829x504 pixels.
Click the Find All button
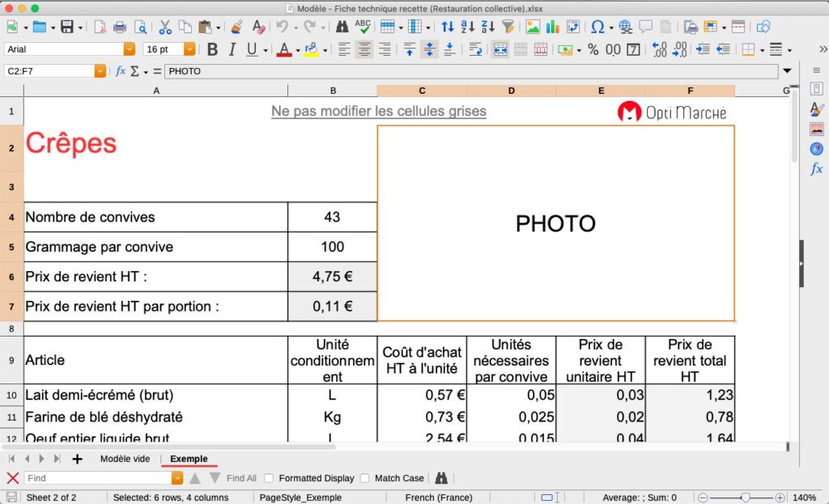tap(241, 478)
